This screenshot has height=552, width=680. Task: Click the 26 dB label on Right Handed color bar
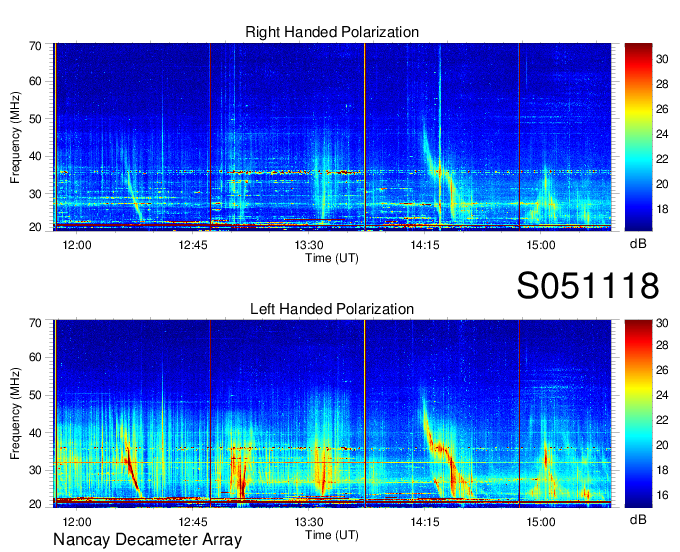(662, 109)
